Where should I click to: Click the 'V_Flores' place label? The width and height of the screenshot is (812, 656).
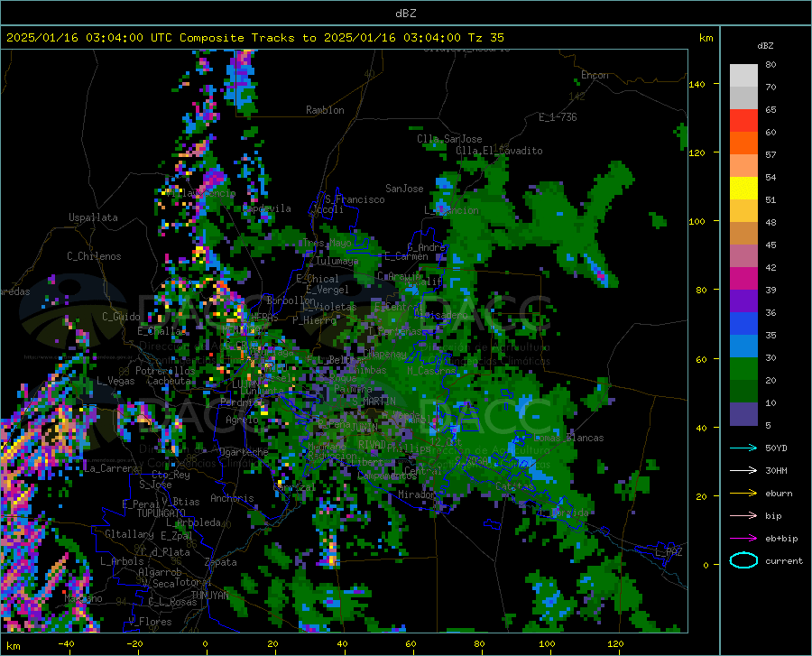(150, 622)
